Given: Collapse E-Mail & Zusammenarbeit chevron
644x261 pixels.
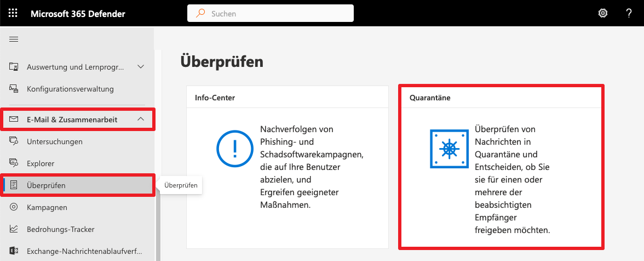Looking at the screenshot, I should [x=141, y=119].
